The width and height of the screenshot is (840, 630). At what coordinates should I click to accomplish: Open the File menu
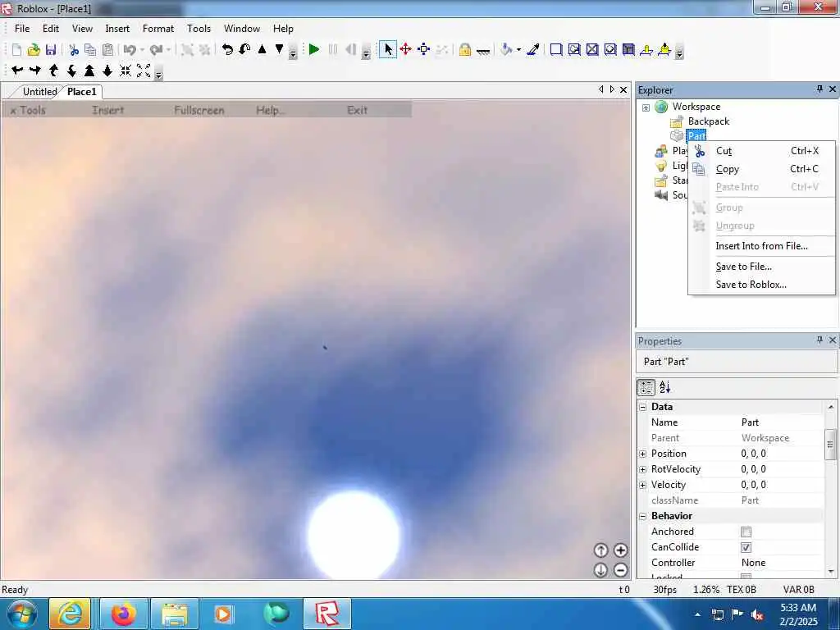click(x=22, y=29)
